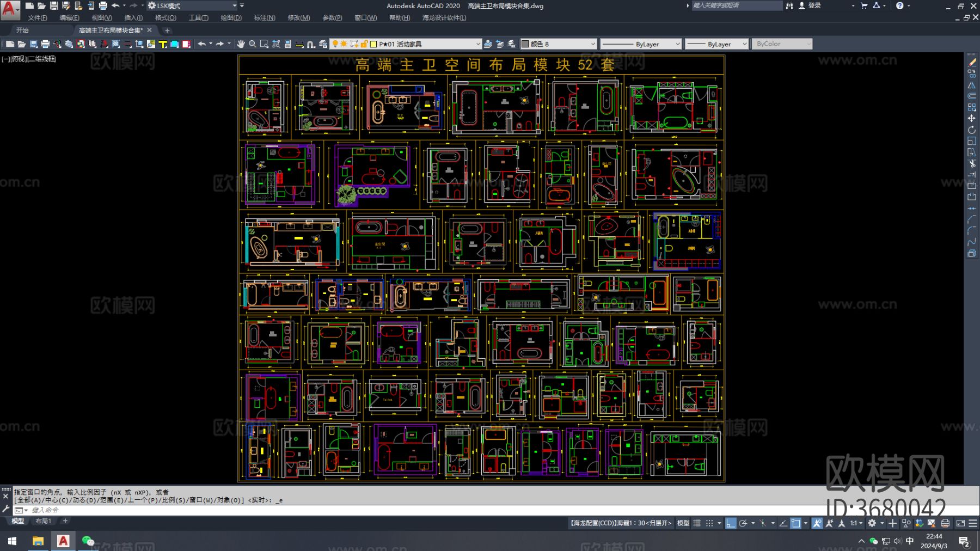The width and height of the screenshot is (980, 551).
Task: Toggle the drawing grid display in status bar
Action: coord(697,523)
